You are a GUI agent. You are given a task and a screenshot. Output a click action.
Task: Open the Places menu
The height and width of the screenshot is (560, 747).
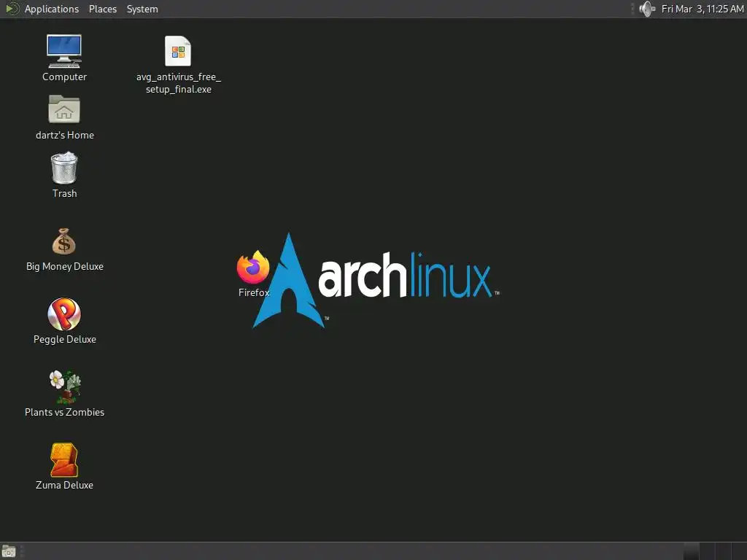(102, 9)
